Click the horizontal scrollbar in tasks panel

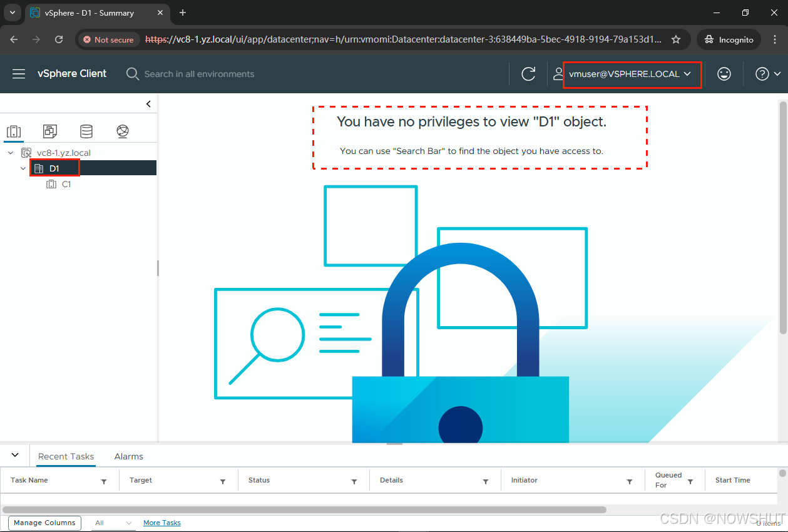click(x=304, y=510)
